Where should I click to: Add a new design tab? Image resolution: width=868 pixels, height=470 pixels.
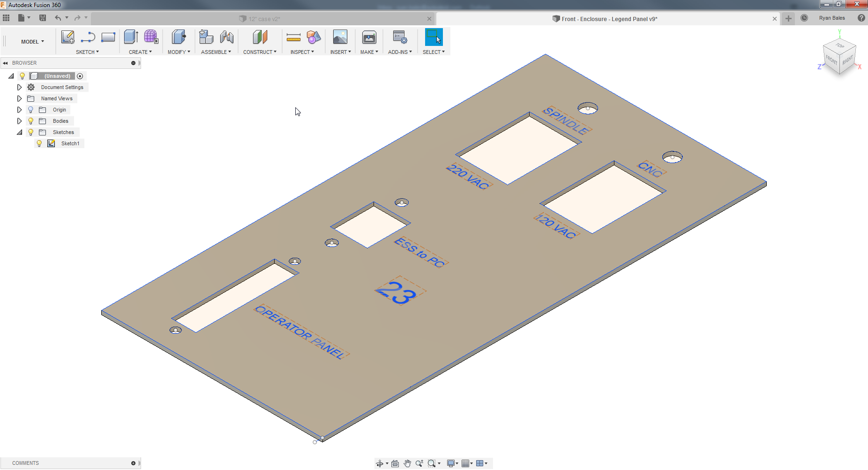[x=788, y=18]
